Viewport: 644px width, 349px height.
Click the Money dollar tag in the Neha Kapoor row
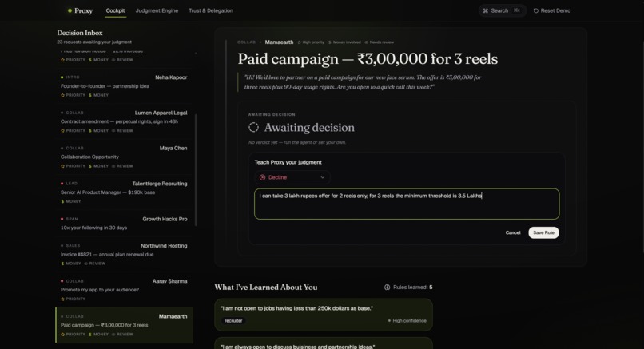click(98, 95)
